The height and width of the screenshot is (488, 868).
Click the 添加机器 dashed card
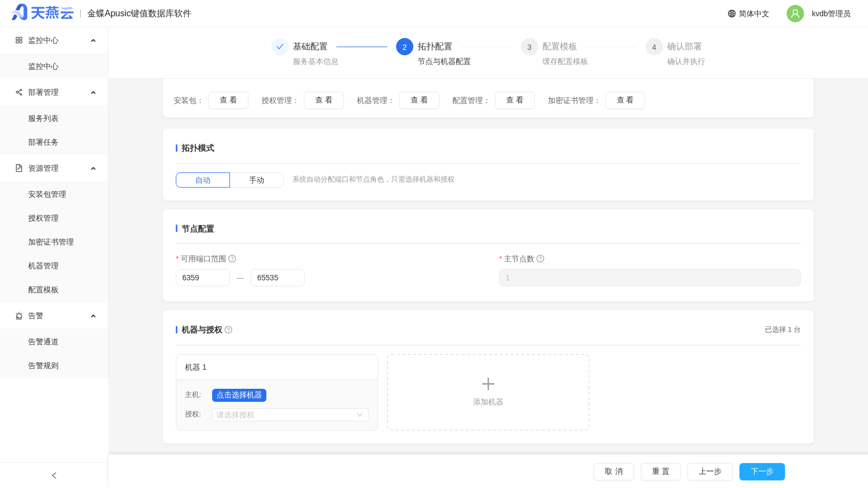[x=488, y=393]
